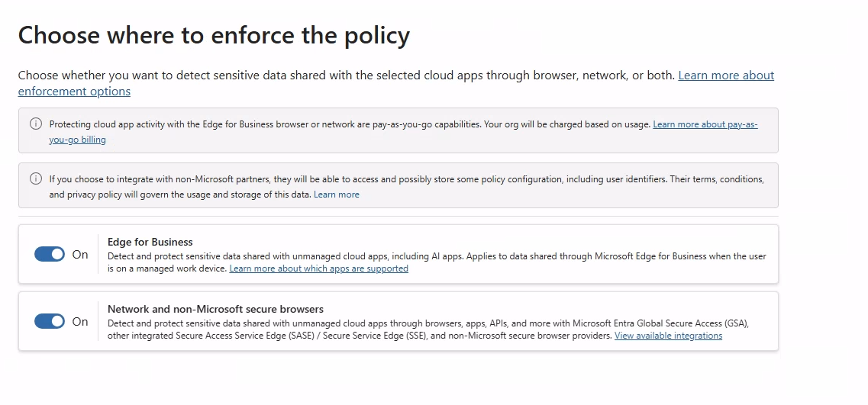Click info icon beside non-Microsoft partners notice

35,178
